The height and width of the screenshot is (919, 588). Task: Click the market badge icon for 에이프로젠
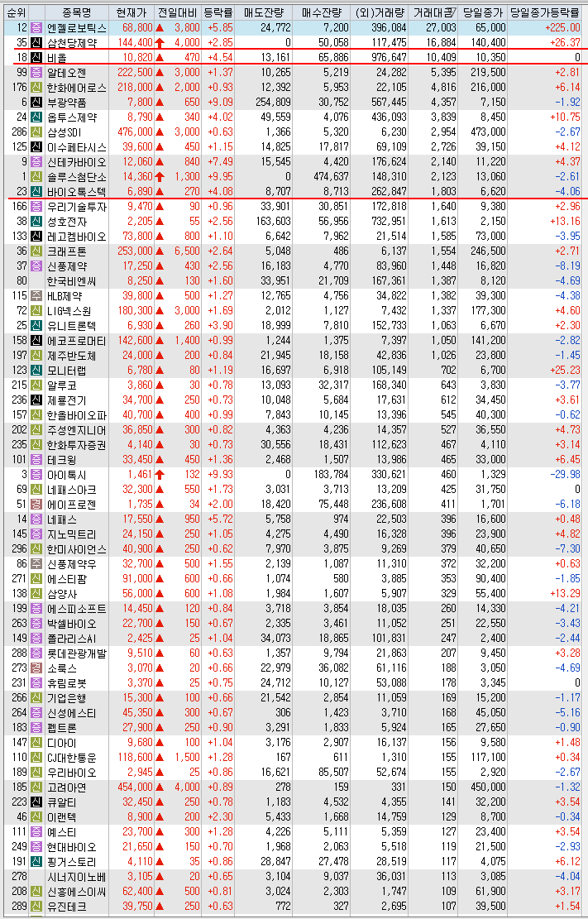[36, 504]
